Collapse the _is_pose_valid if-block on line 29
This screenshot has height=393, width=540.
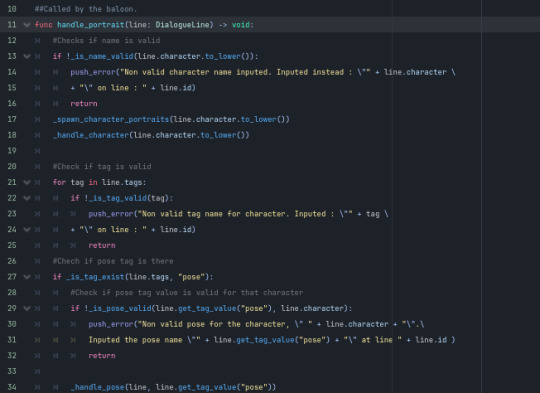tap(27, 308)
